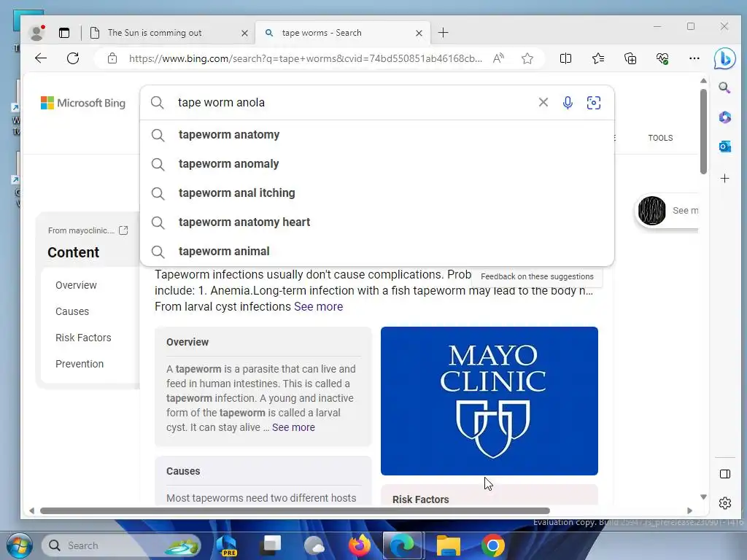The image size is (747, 560).
Task: Refresh the current page
Action: pos(73,58)
